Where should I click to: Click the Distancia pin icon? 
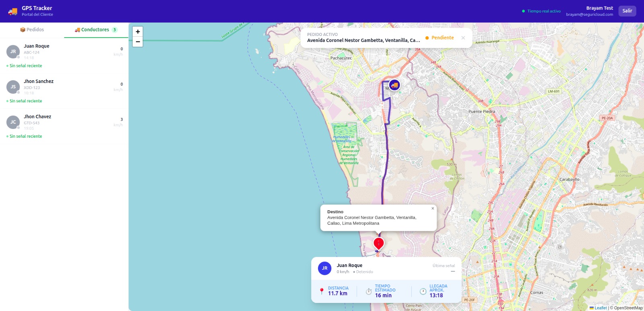click(x=322, y=291)
